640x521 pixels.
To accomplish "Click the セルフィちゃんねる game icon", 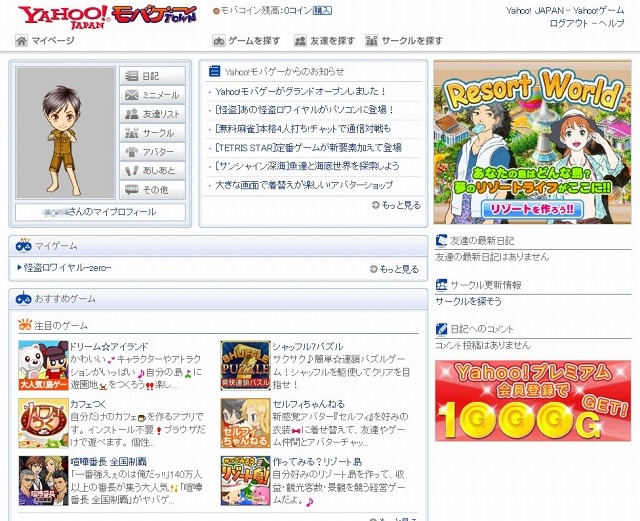I will (x=246, y=423).
